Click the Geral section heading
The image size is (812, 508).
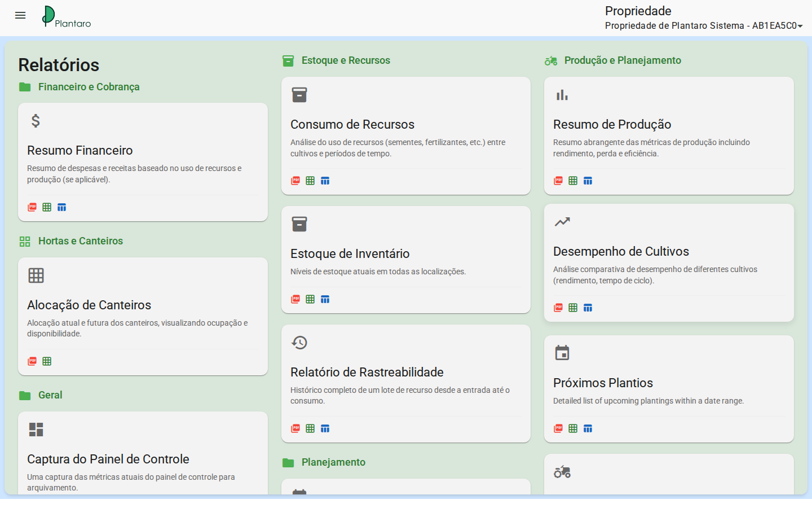pos(50,395)
